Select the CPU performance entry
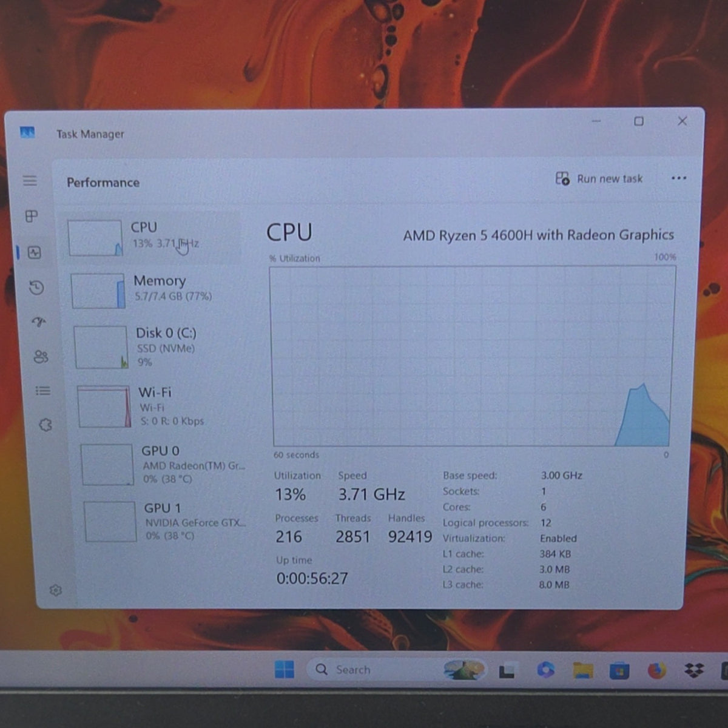728x728 pixels. [x=152, y=237]
